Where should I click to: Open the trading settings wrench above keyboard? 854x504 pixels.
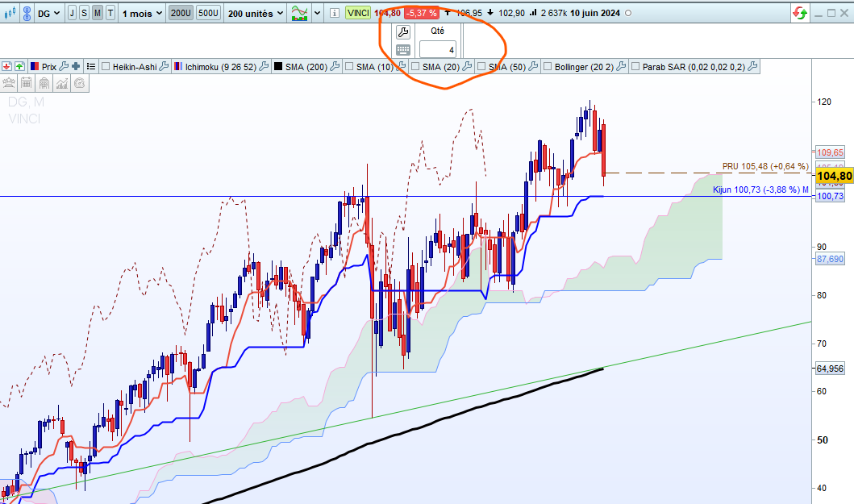point(403,32)
